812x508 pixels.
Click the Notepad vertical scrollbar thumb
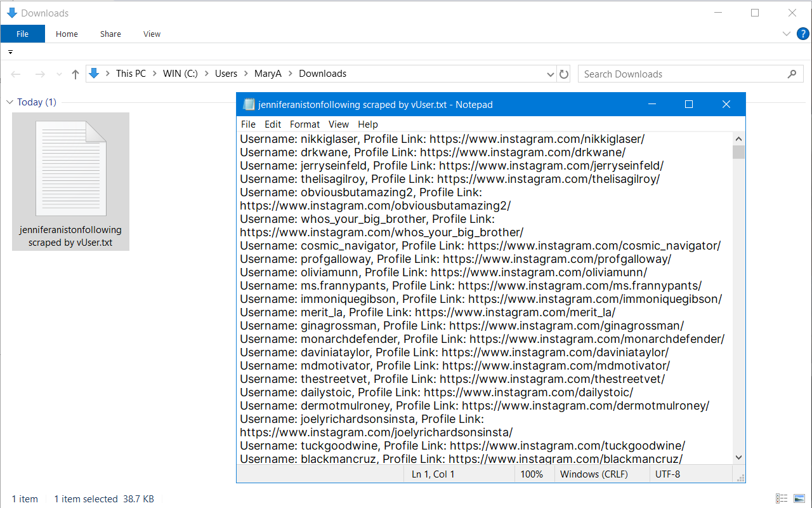pos(738,152)
